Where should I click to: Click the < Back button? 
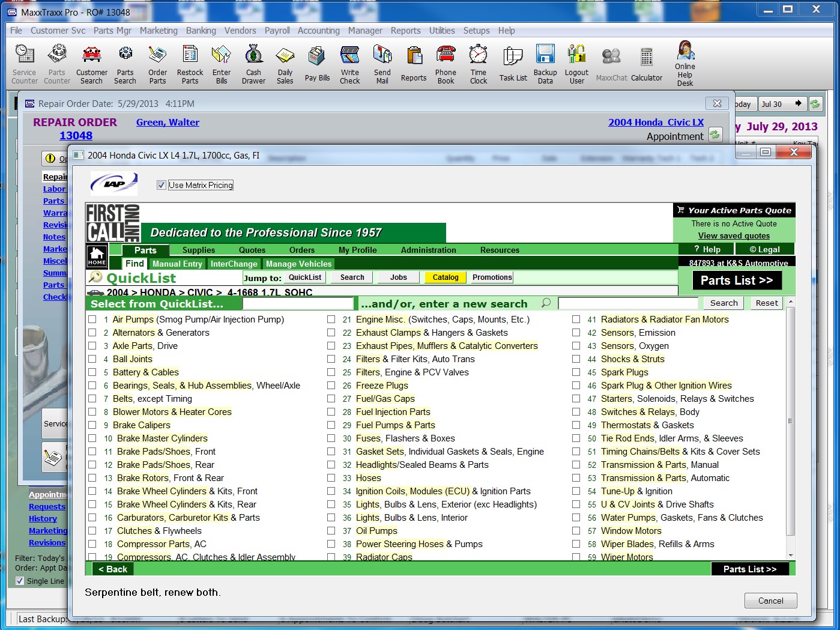click(x=113, y=569)
